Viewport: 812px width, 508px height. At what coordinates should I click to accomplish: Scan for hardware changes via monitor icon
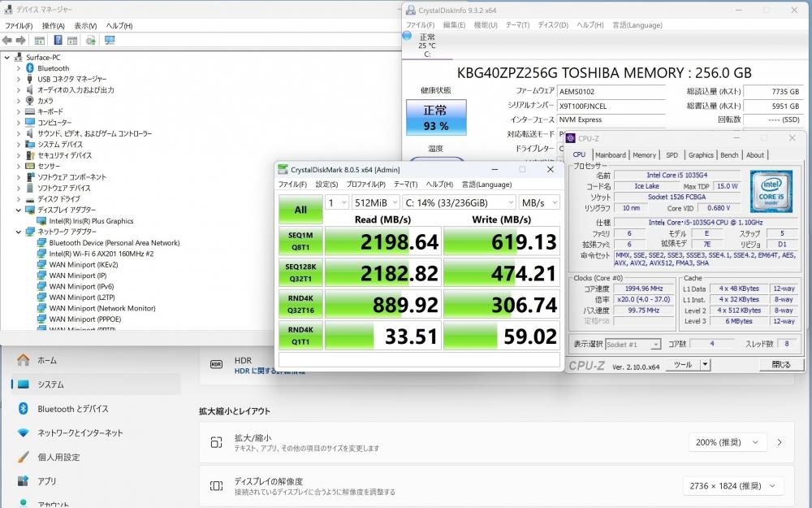tap(110, 41)
